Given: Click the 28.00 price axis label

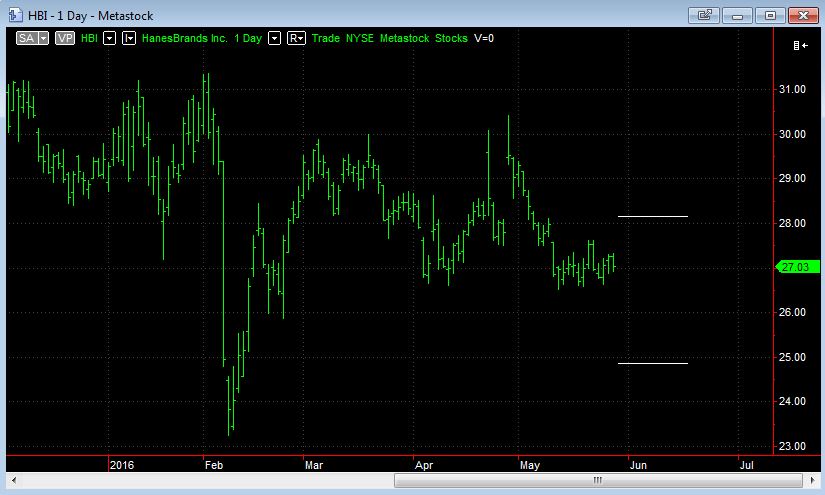Looking at the screenshot, I should click(x=792, y=223).
